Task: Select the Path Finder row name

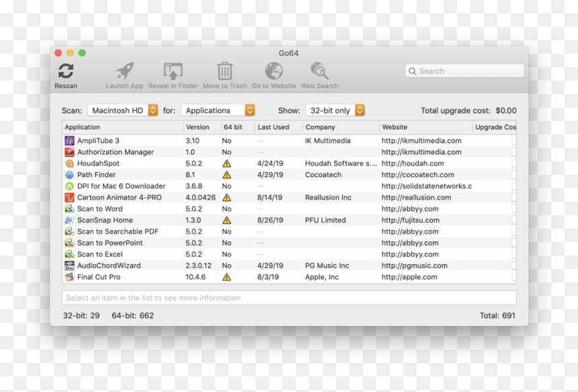Action: (96, 175)
